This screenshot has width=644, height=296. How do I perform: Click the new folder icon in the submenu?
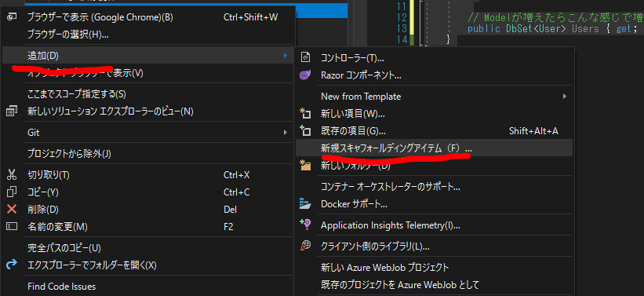305,165
